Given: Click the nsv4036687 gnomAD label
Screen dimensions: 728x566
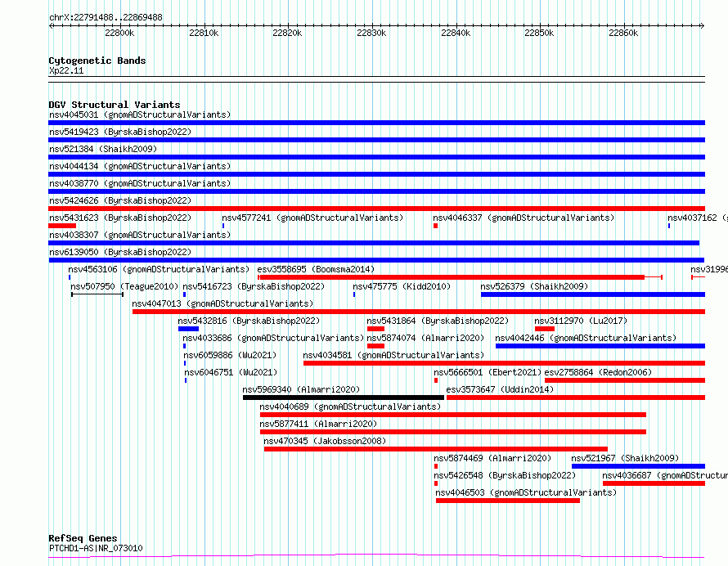Looking at the screenshot, I should click(665, 475).
